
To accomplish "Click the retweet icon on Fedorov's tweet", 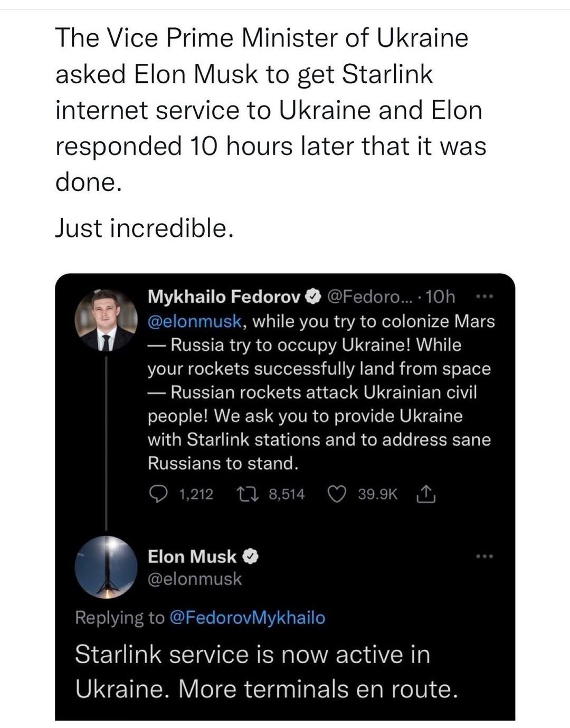I will point(247,494).
